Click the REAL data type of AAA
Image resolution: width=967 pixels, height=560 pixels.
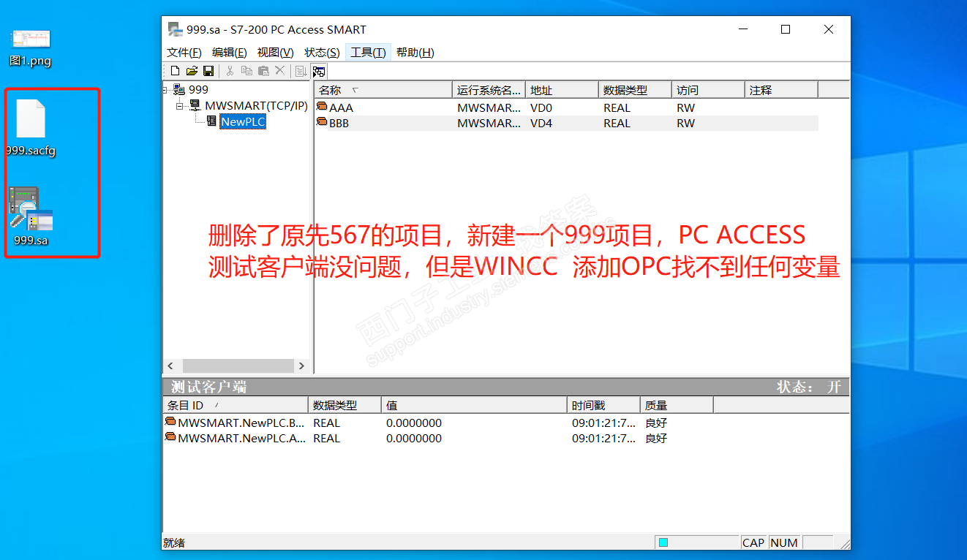[x=617, y=107]
